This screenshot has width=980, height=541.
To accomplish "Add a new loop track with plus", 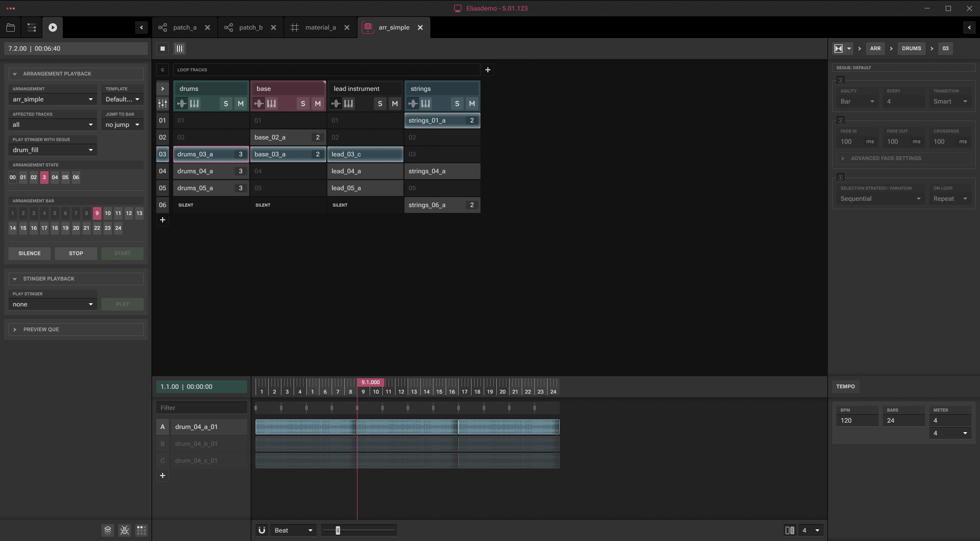I will (x=488, y=70).
